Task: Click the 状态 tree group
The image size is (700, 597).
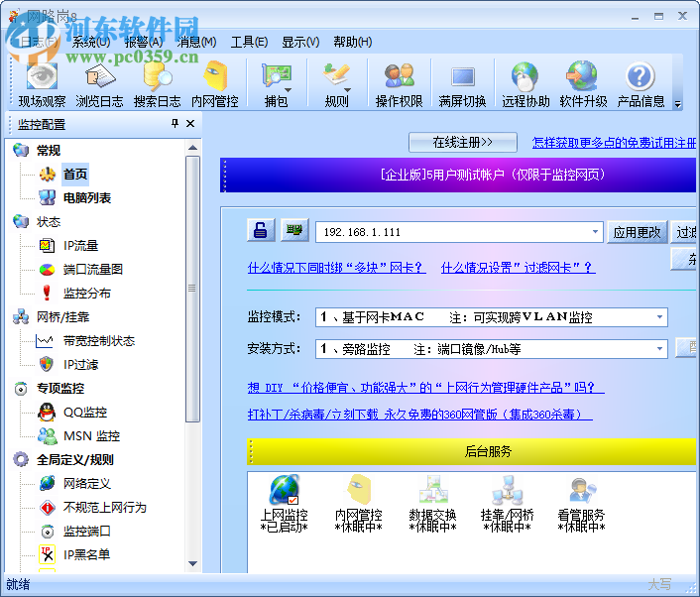Action: tap(49, 222)
